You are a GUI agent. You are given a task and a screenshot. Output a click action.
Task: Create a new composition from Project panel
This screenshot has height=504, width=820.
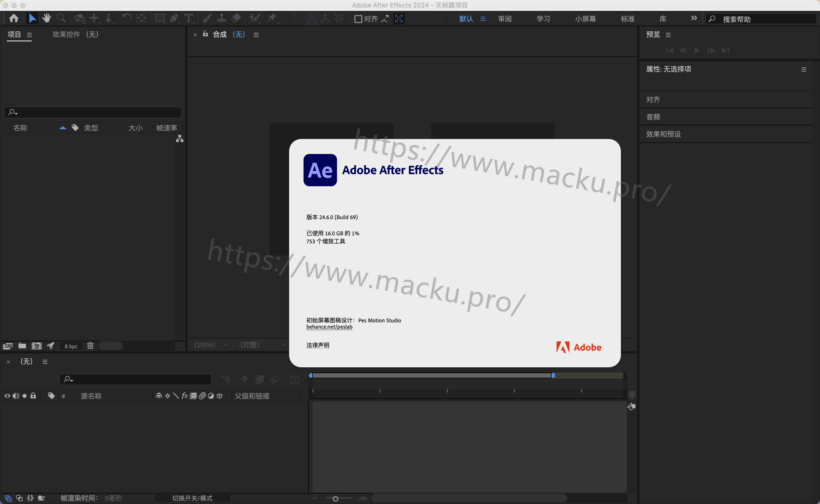(36, 346)
